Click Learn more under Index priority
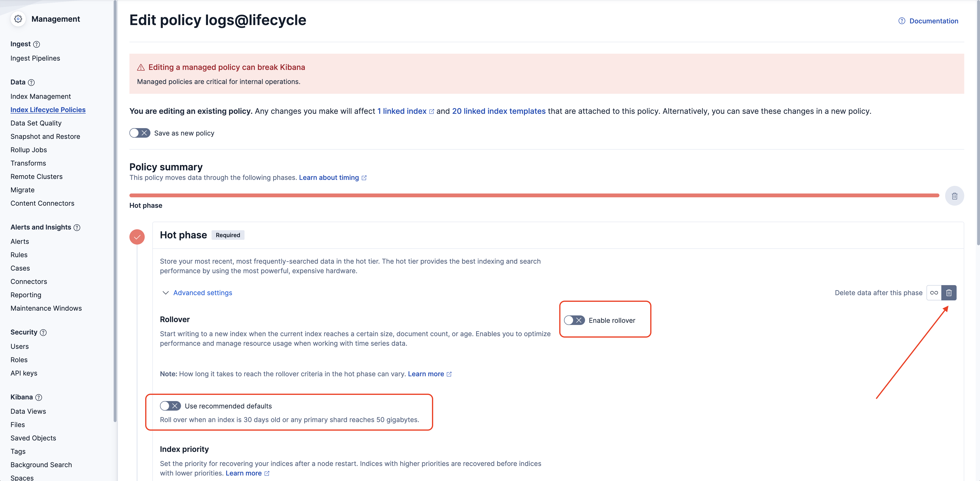The width and height of the screenshot is (980, 481). click(244, 473)
